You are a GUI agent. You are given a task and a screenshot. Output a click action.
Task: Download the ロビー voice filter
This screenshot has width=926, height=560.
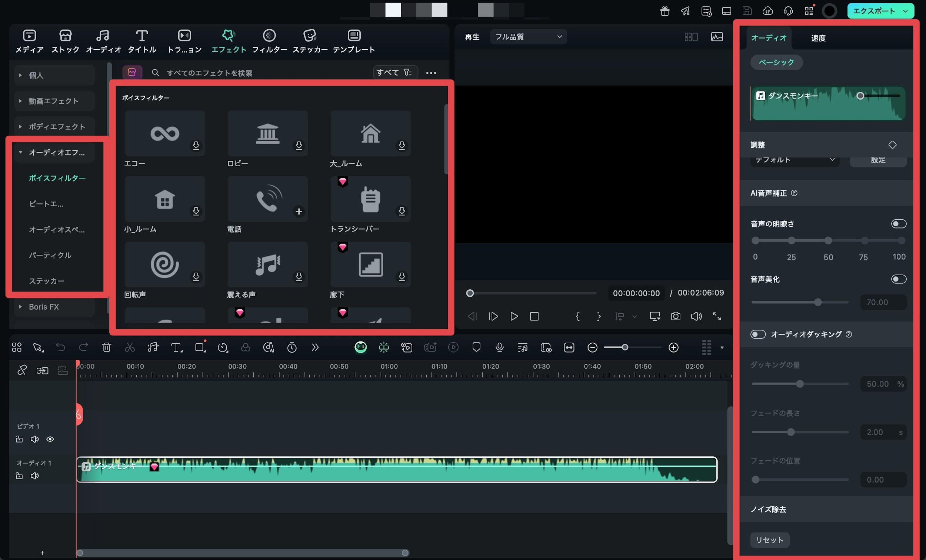(x=299, y=146)
